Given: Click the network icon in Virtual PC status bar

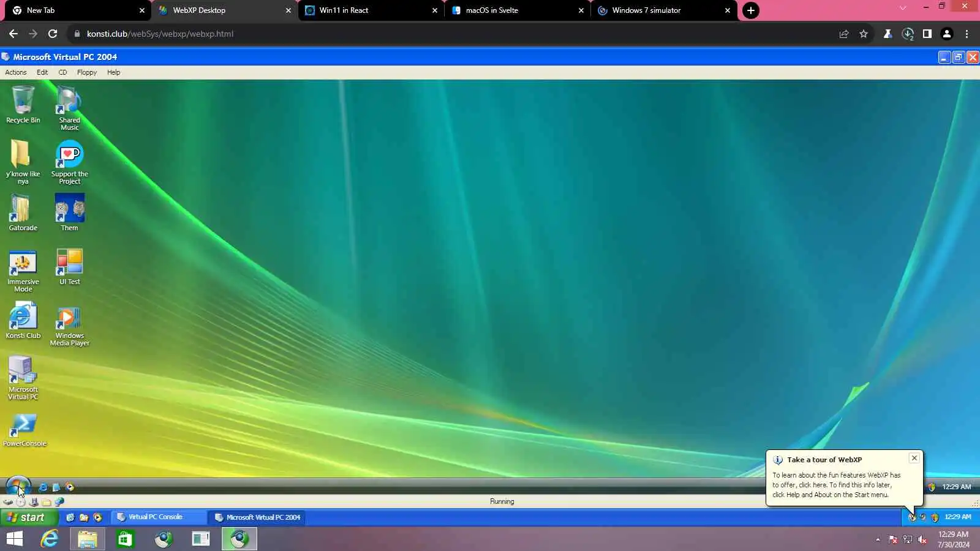Looking at the screenshot, I should click(59, 502).
